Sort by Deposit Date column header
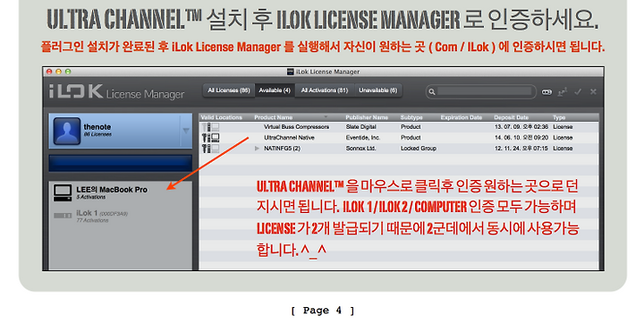This screenshot has height=333, width=644. (x=512, y=117)
